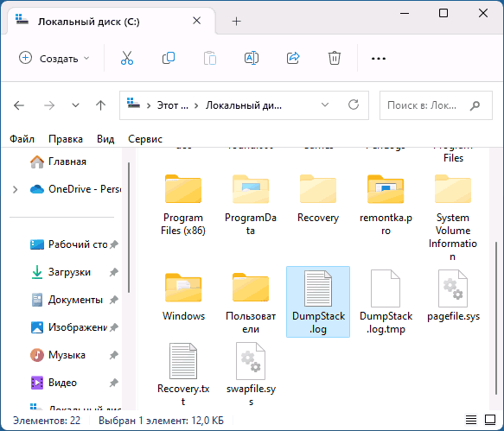Unpin the Загрузки quick access item
This screenshot has width=504, height=431.
(x=113, y=272)
